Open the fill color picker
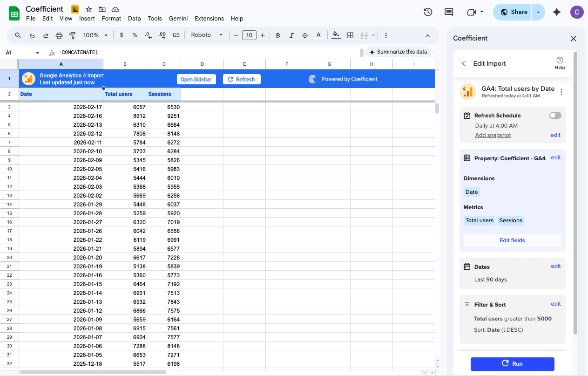 [x=336, y=35]
